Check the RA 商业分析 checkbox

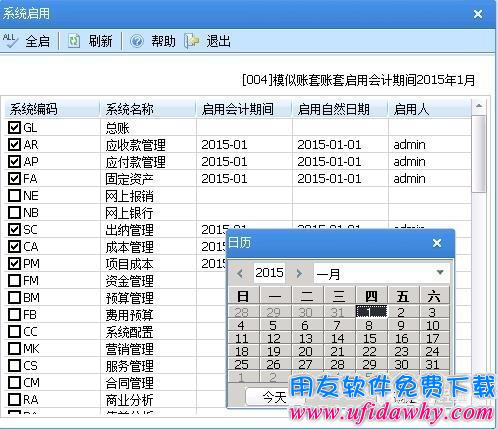[x=14, y=399]
